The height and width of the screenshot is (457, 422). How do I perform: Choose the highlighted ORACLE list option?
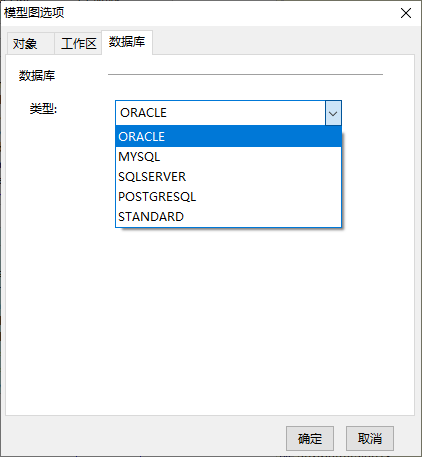228,136
